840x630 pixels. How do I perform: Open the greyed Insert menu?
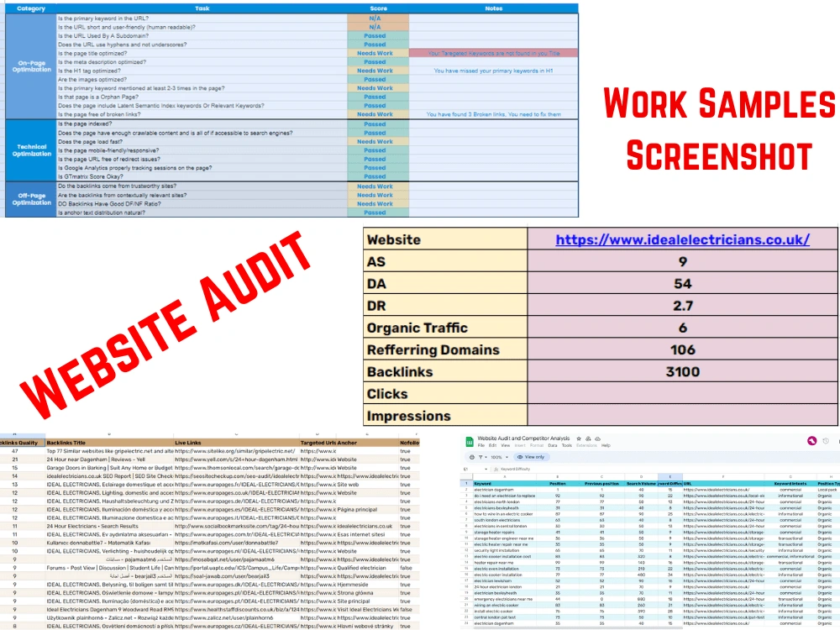[x=520, y=445]
